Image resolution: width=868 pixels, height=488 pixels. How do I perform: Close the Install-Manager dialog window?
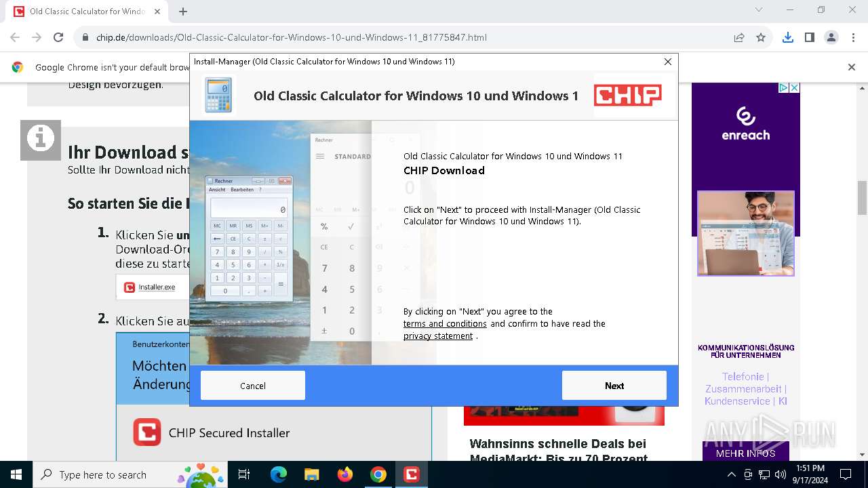click(x=668, y=62)
